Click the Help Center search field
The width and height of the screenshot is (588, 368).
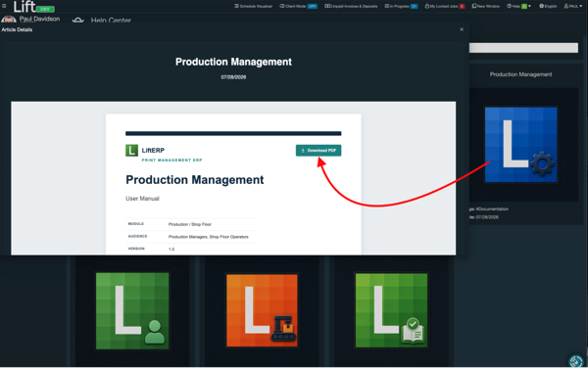pos(523,48)
